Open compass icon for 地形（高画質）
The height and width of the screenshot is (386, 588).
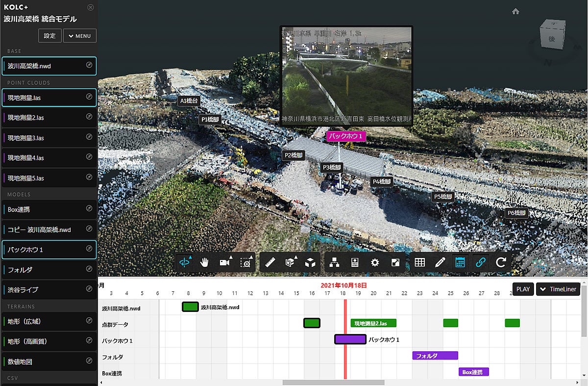coord(89,341)
